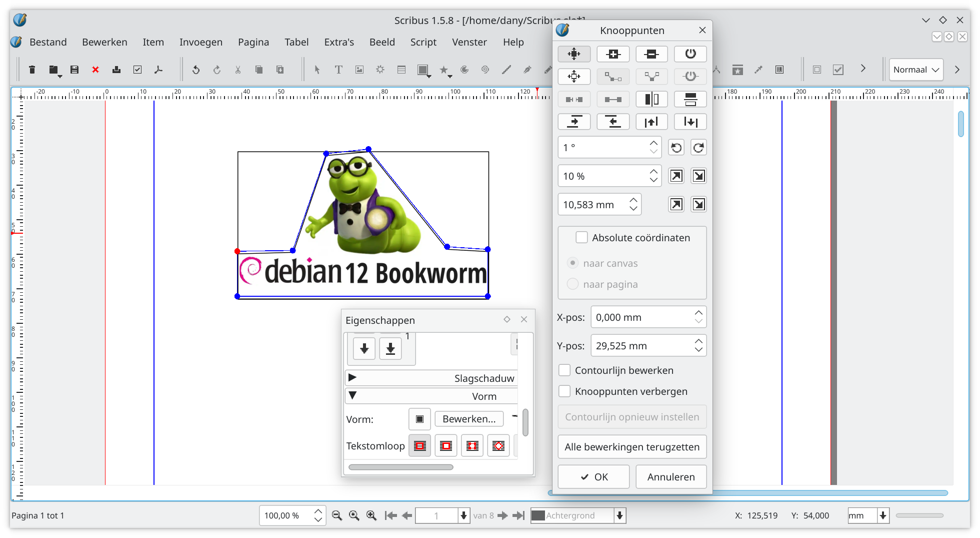Enable Absolute coördinaten checkbox
This screenshot has width=980, height=538.
coord(581,237)
